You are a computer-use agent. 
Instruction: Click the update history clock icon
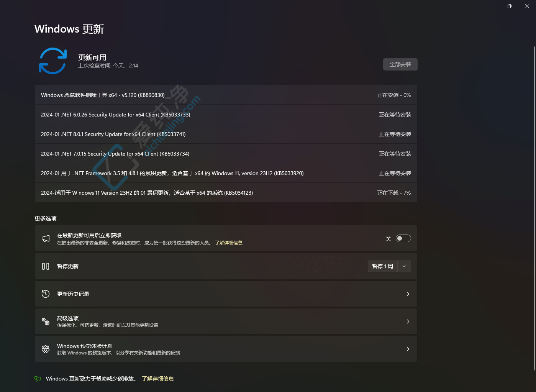46,294
